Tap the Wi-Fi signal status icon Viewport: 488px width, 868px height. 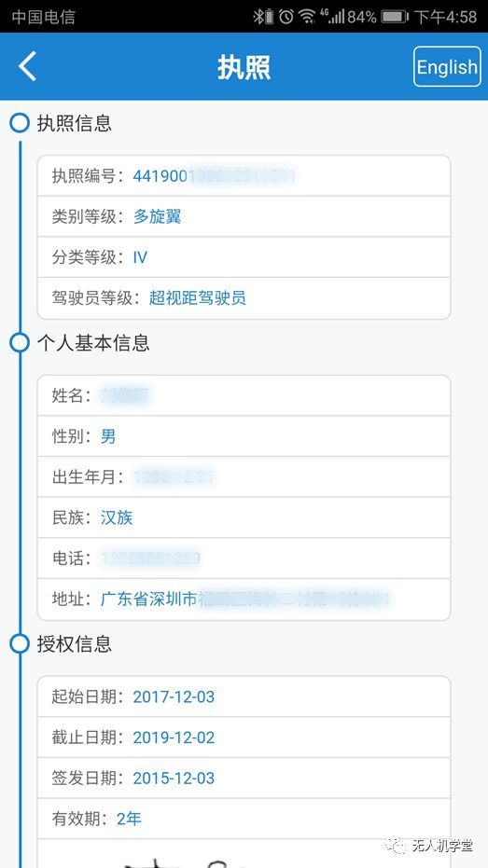[307, 17]
